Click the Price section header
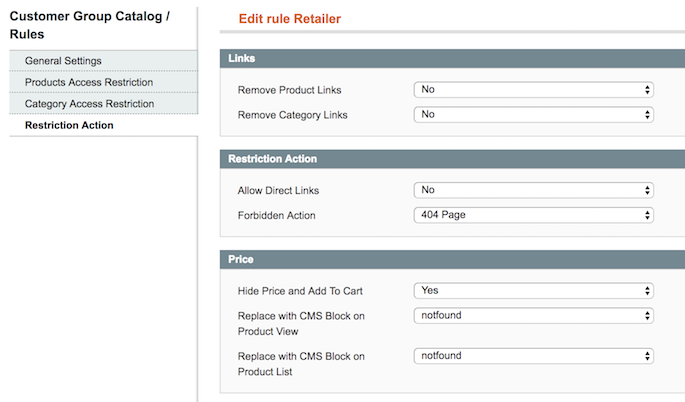This screenshot has height=402, width=685. point(452,260)
